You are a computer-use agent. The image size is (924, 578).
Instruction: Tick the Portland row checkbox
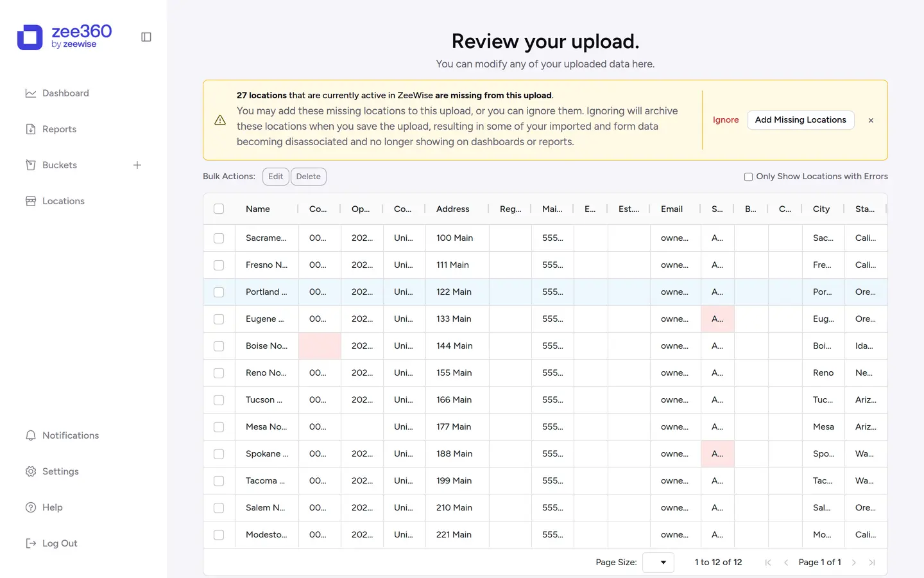[x=219, y=292]
